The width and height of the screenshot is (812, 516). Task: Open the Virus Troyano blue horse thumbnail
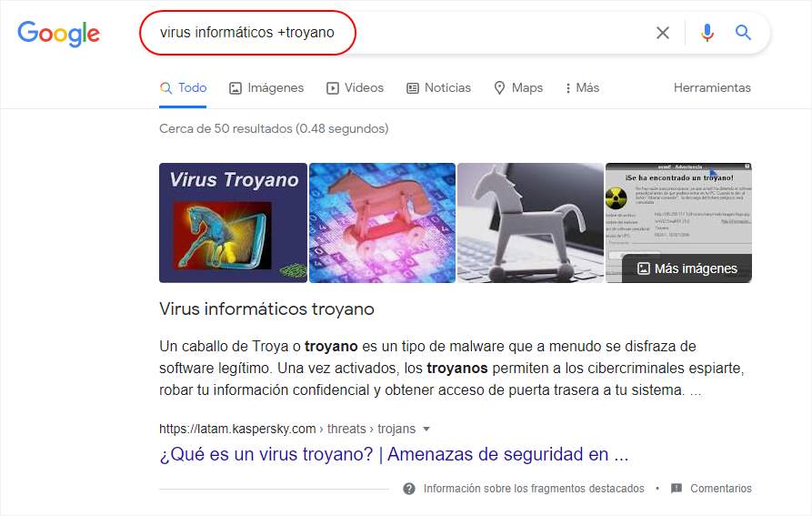(233, 223)
